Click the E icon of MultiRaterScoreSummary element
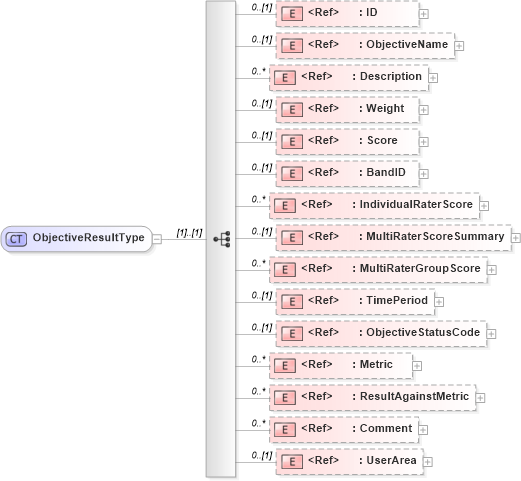This screenshot has height=481, width=521. point(292,238)
